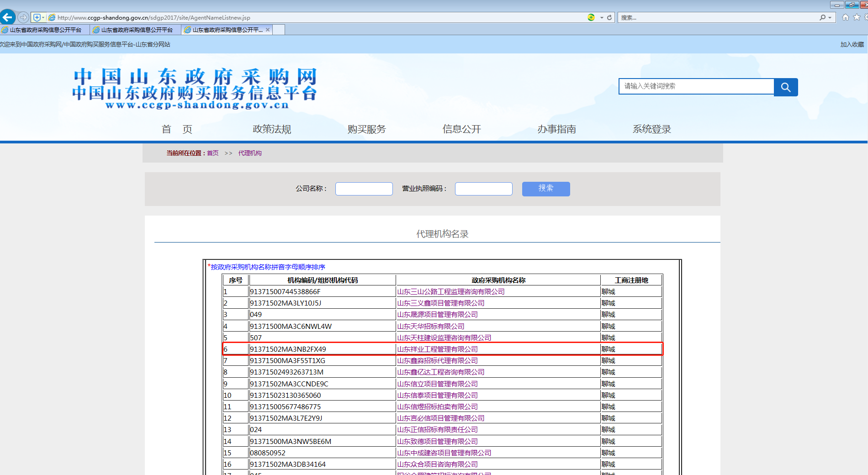The width and height of the screenshot is (868, 475).
Task: Open 山东言必信项目管理有限公司 link
Action: click(441, 418)
